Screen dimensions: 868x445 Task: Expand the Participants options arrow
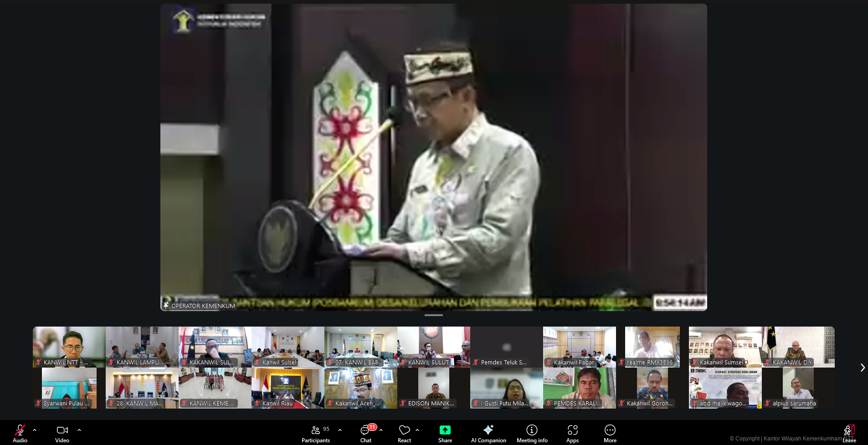tap(340, 430)
